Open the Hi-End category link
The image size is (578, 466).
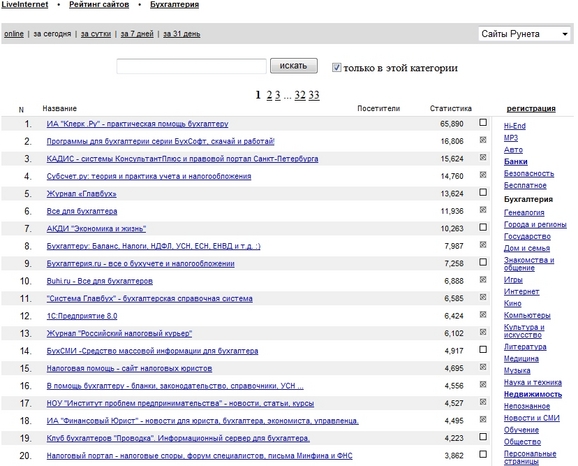[x=515, y=126]
